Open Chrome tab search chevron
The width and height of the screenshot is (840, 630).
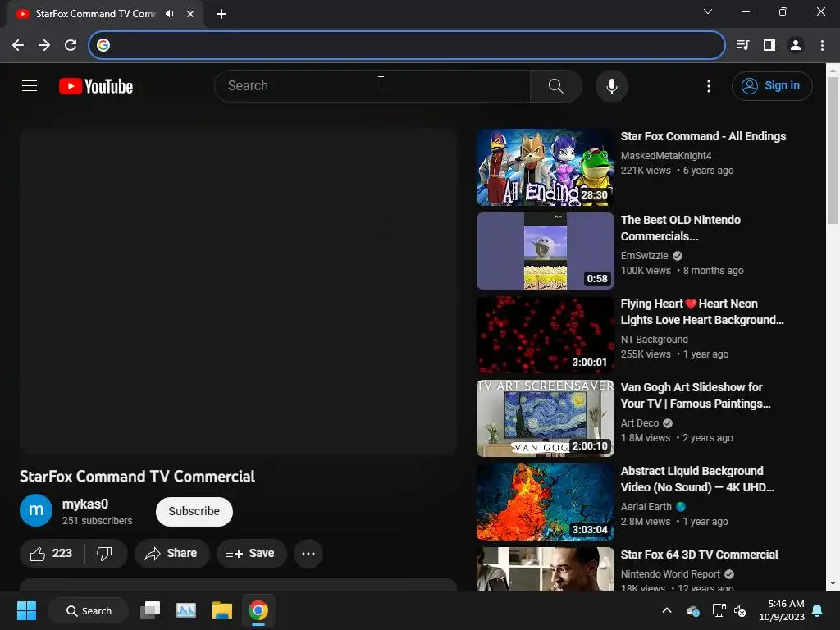(x=708, y=11)
